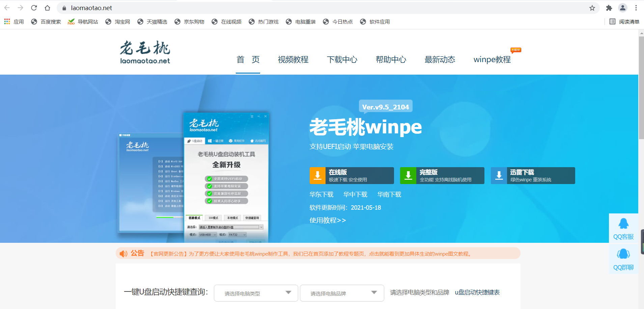Open 淘宝网 bookmark
The width and height of the screenshot is (644, 309).
[118, 22]
